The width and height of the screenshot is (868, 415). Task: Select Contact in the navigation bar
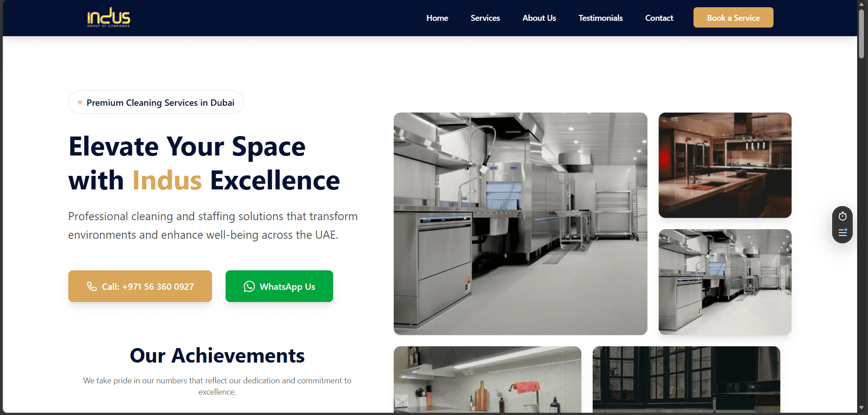(x=659, y=18)
